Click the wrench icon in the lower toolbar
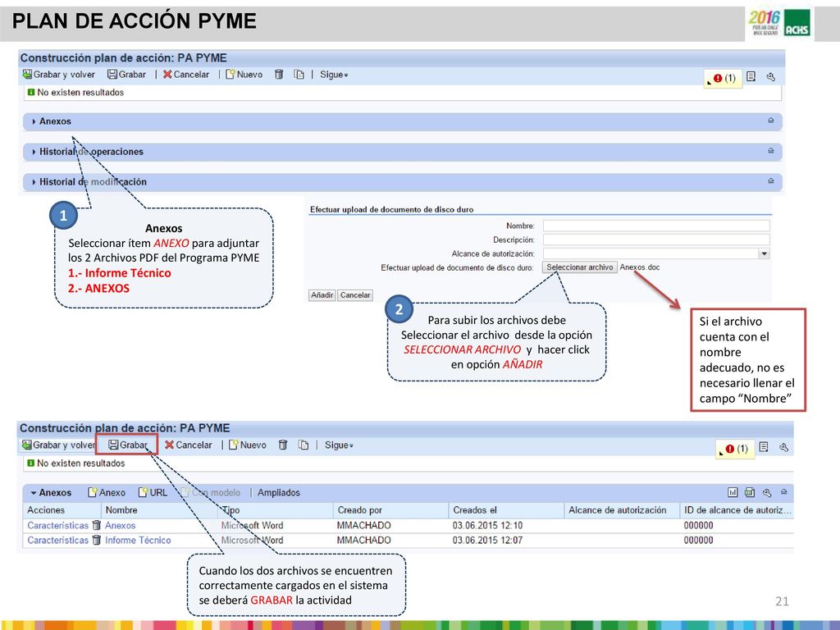 pos(783,447)
